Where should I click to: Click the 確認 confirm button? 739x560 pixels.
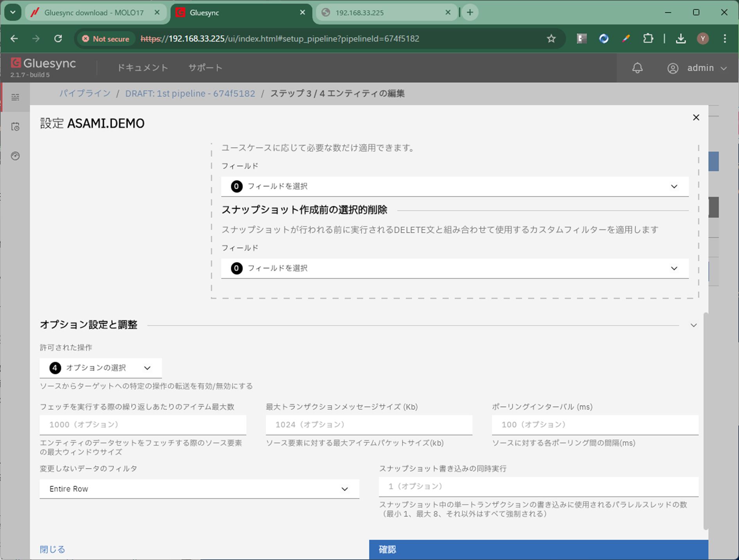pyautogui.click(x=538, y=549)
